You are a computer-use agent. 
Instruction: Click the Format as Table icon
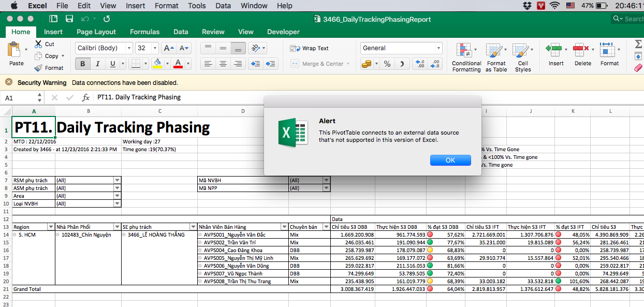496,56
